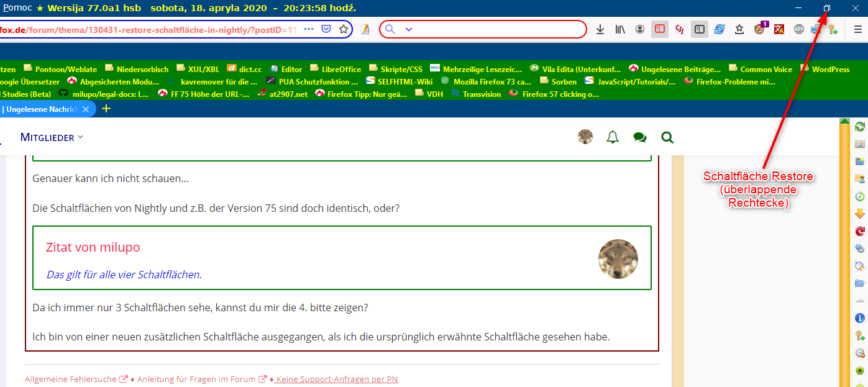Screen dimensions: 868x387
Task: Open VDH bookmark folder
Action: tap(429, 94)
